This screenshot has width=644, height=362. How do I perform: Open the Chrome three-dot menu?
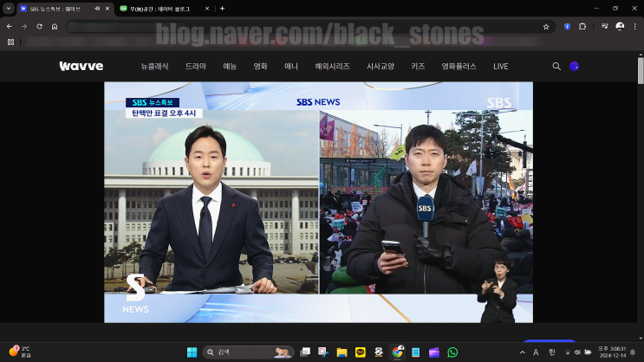pos(635,26)
